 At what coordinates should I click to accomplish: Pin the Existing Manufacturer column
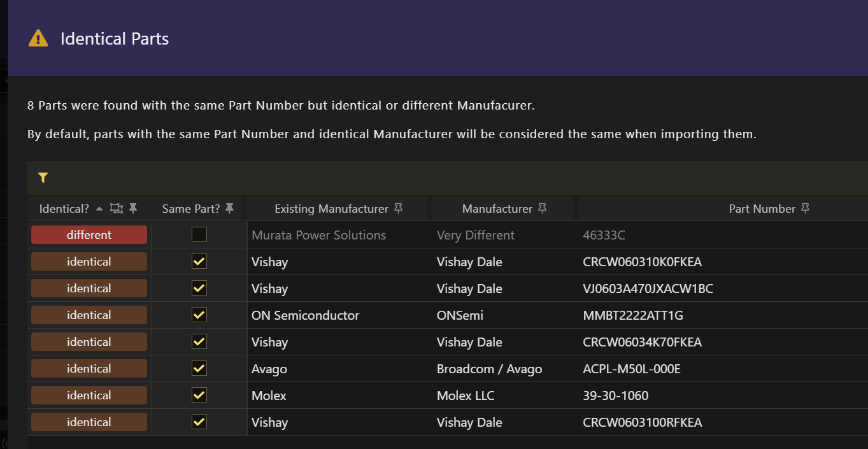(399, 208)
